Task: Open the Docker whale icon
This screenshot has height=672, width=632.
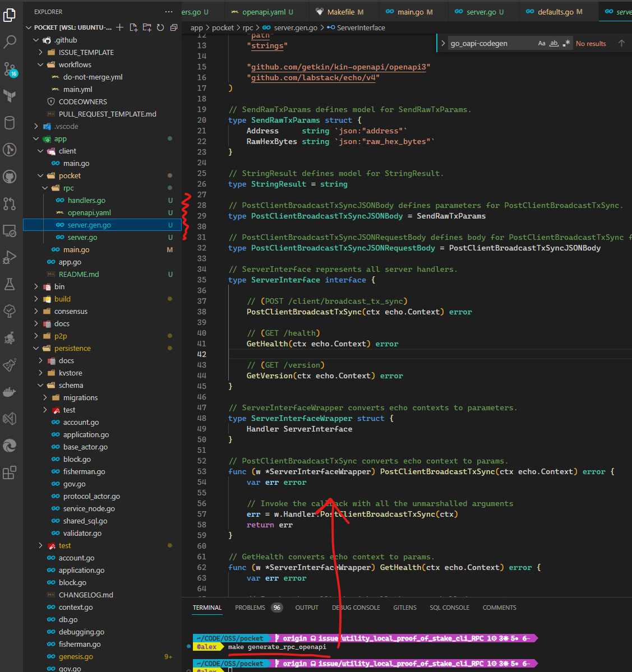Action: [10, 392]
